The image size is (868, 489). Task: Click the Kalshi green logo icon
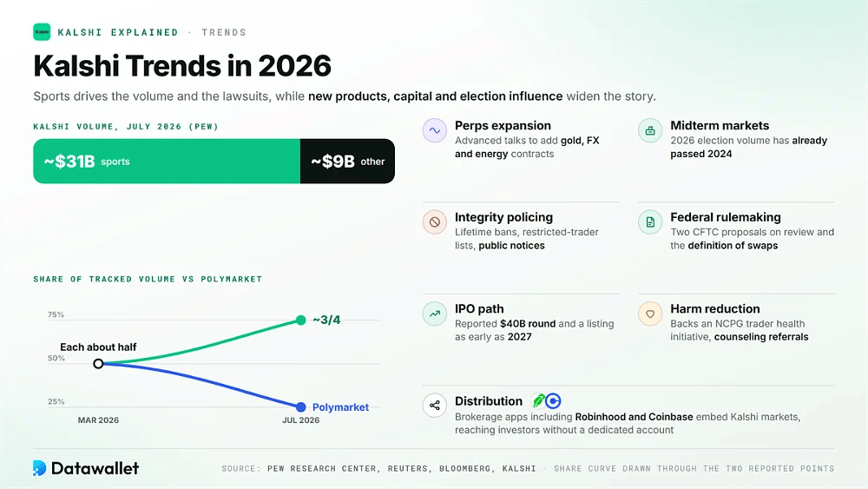pos(42,32)
